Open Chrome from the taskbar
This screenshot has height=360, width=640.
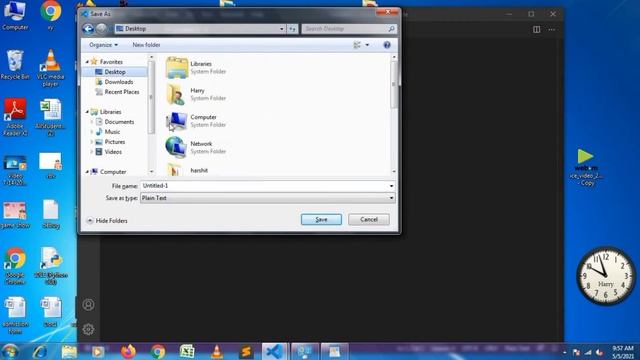point(158,351)
